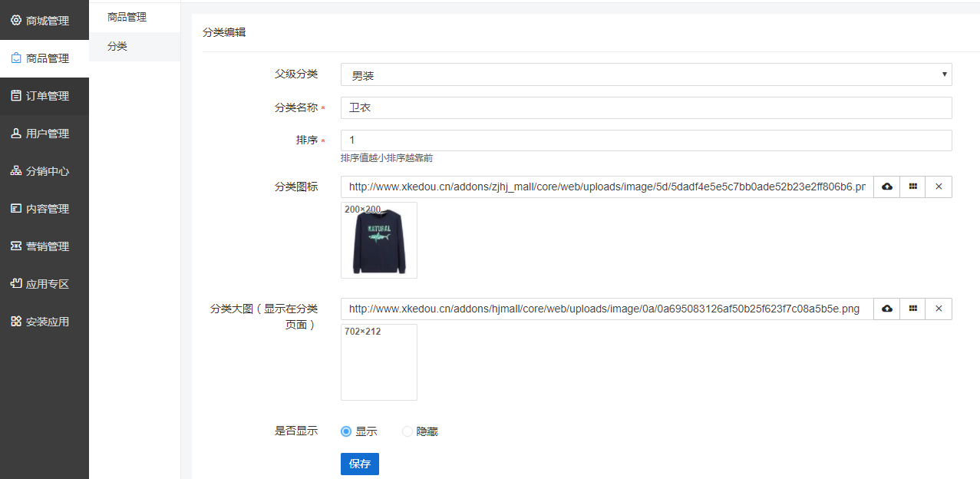Click the upload cloud icon for 分类大图
This screenshot has width=980, height=479.
[x=886, y=309]
